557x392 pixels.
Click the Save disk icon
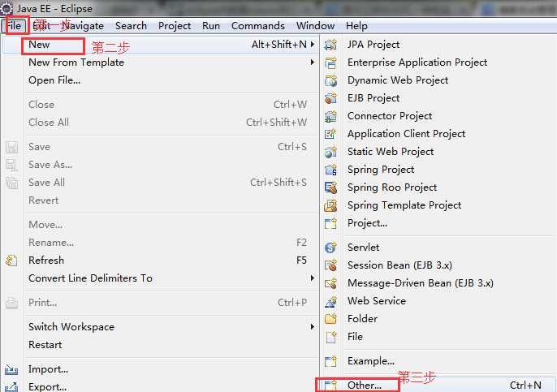pyautogui.click(x=11, y=148)
